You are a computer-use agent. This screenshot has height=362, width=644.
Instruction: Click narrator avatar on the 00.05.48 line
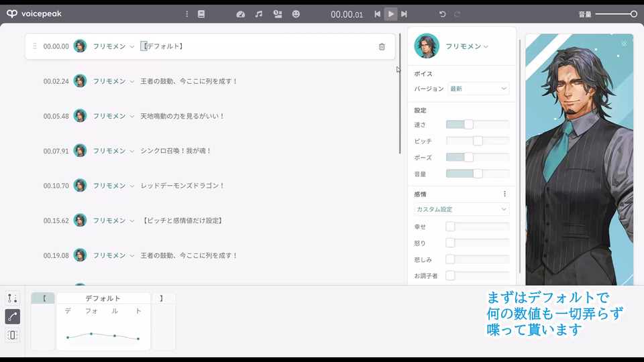[80, 116]
